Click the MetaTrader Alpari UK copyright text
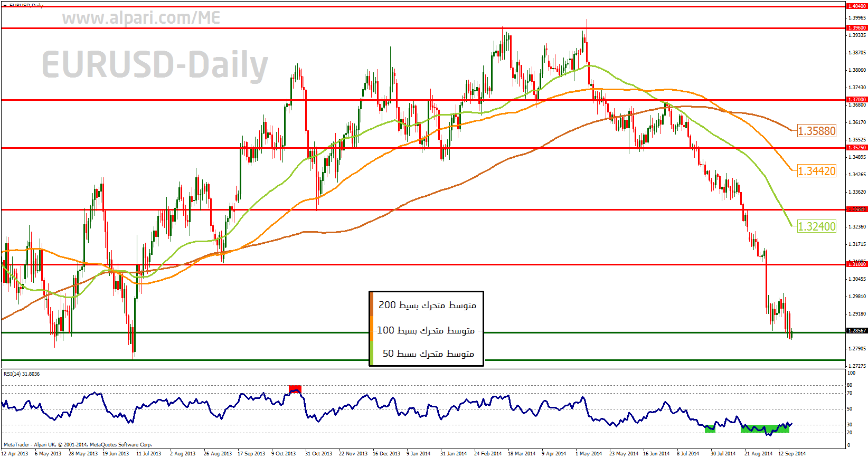This screenshot has width=868, height=458. (78, 445)
